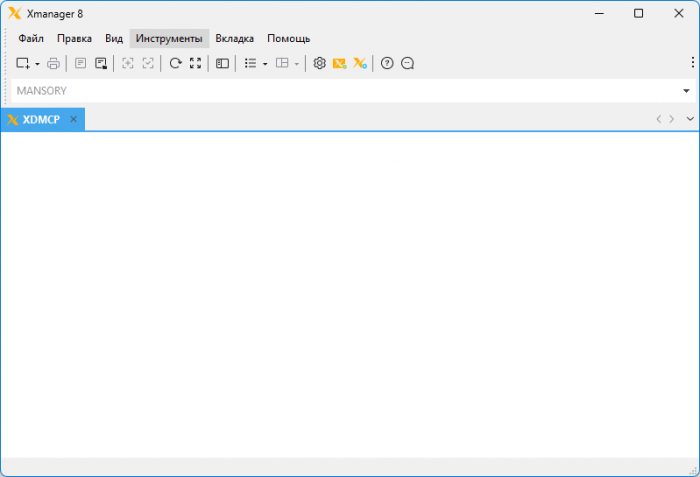Open the New session dropdown arrow

pos(38,64)
